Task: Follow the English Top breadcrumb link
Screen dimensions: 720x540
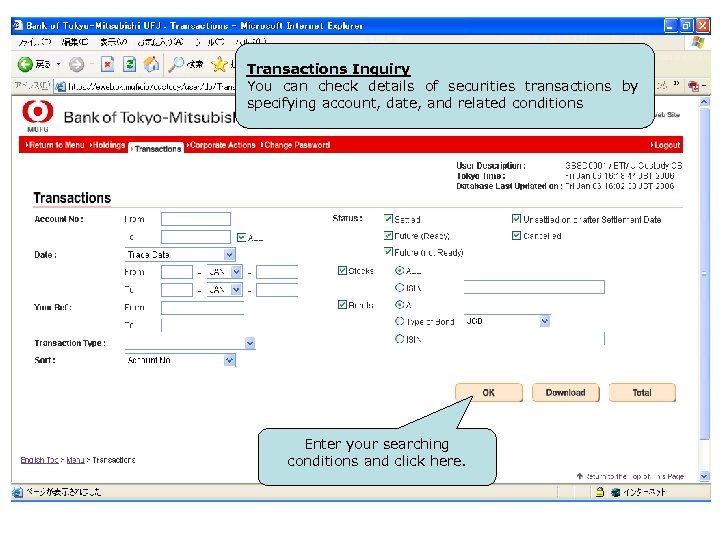Action: coord(39,460)
